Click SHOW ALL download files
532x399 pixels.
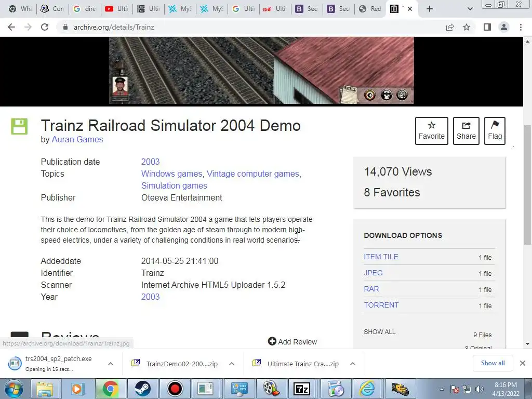tap(380, 332)
